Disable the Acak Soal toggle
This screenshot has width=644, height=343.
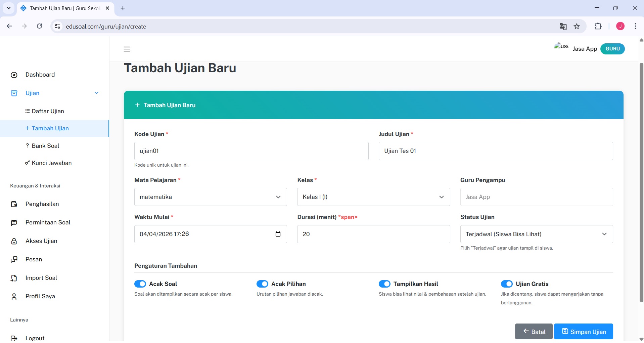(140, 284)
